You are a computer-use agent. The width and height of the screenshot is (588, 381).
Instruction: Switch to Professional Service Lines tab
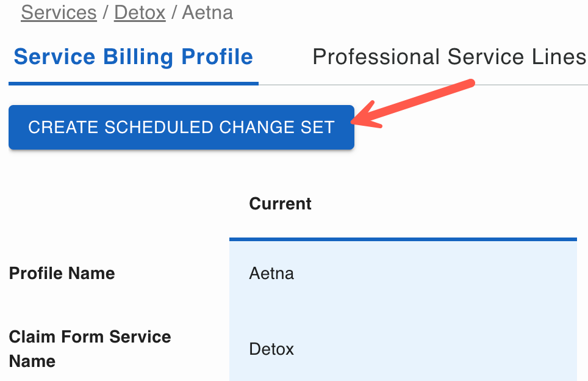pos(449,57)
